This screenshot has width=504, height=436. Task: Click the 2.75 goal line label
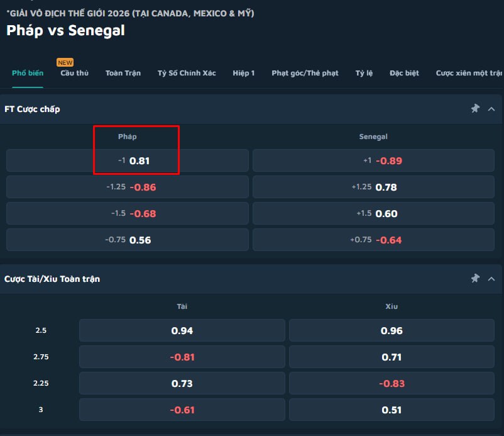[x=41, y=357]
